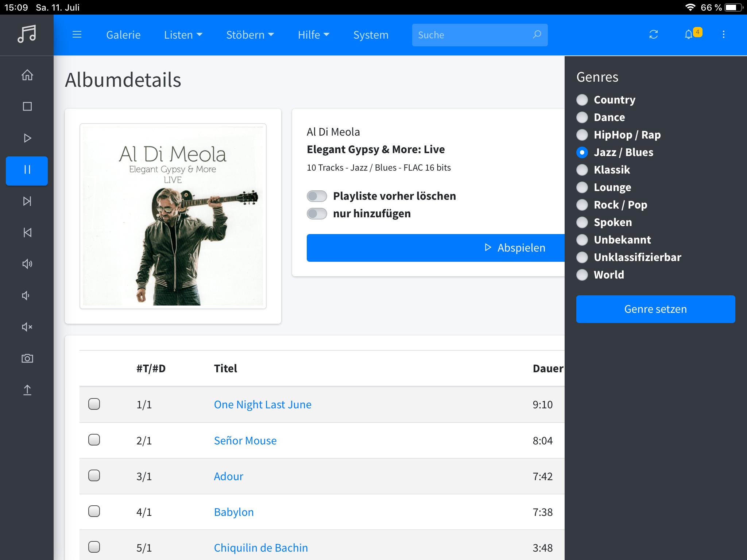Select the Rock / Pop genre radio

[x=582, y=205]
